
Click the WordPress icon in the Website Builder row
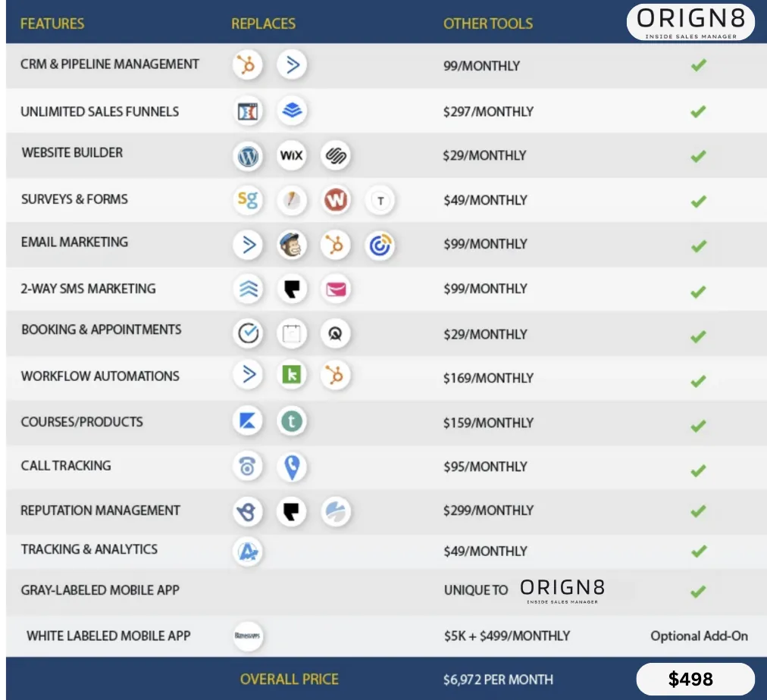pyautogui.click(x=248, y=156)
